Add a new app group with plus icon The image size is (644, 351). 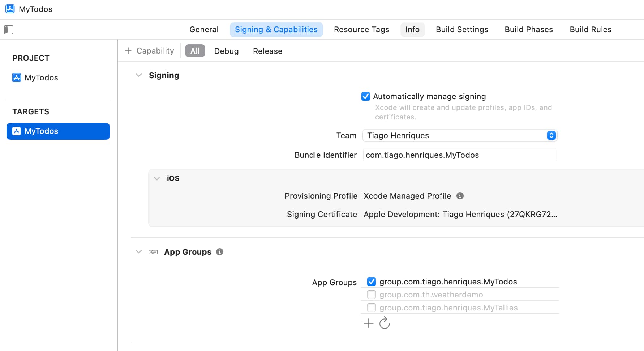(369, 323)
